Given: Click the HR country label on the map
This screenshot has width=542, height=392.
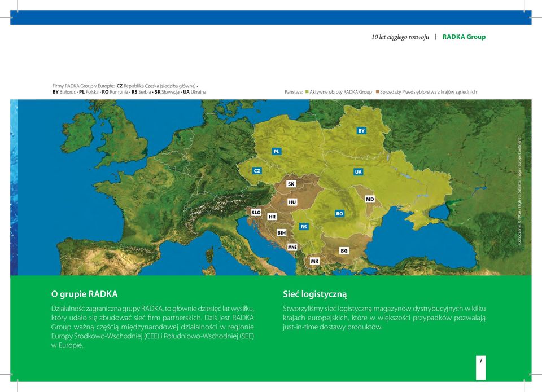Looking at the screenshot, I should pyautogui.click(x=272, y=217).
